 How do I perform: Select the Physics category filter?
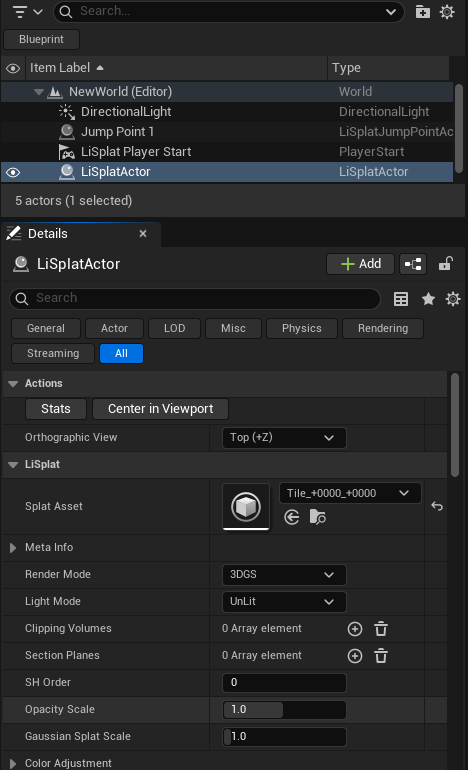302,329
